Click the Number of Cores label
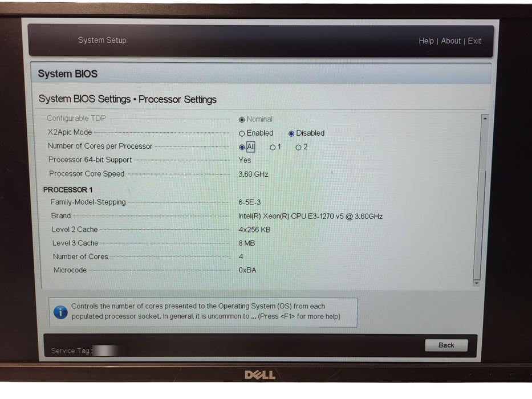The height and width of the screenshot is (399, 532). point(80,256)
